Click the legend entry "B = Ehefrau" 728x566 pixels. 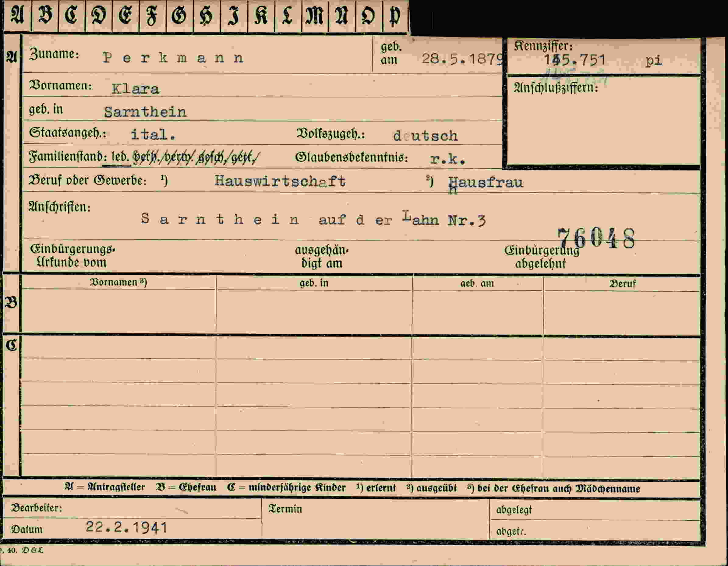186,487
